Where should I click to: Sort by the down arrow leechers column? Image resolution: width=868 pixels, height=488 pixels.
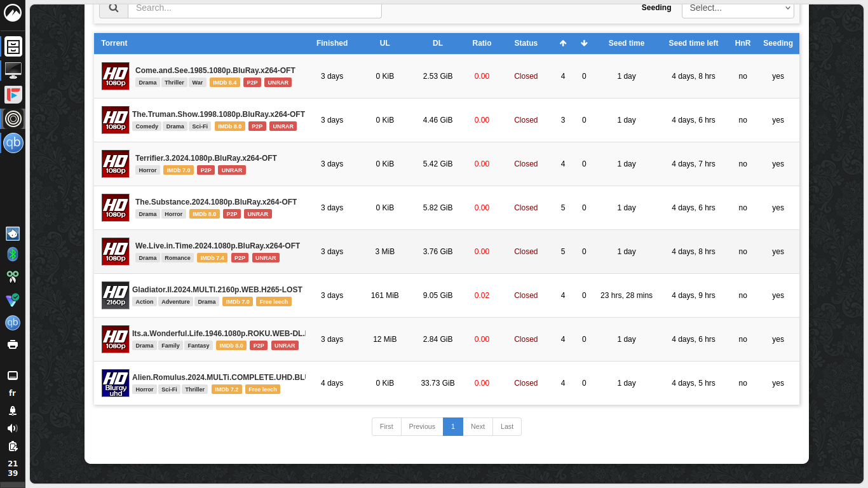coord(584,43)
